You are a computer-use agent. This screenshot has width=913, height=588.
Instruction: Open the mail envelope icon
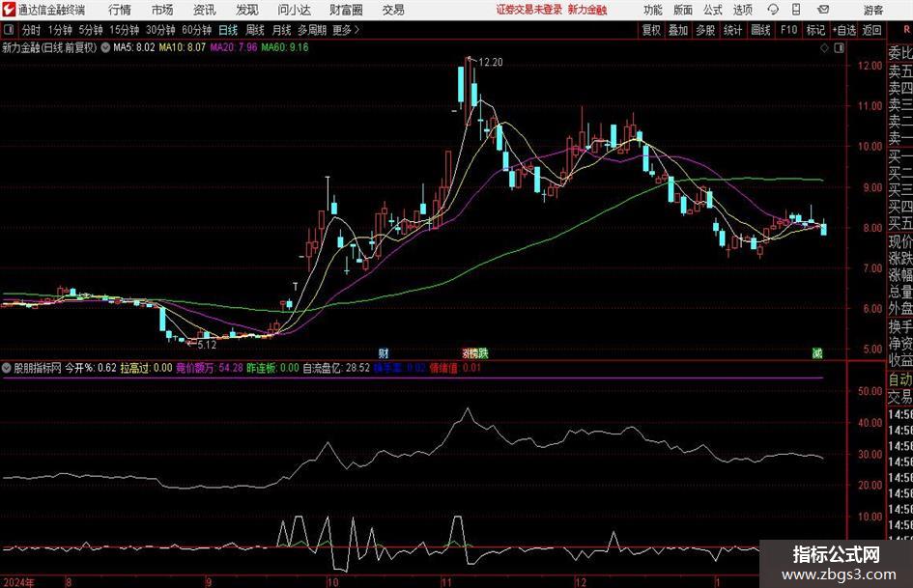[x=823, y=10]
